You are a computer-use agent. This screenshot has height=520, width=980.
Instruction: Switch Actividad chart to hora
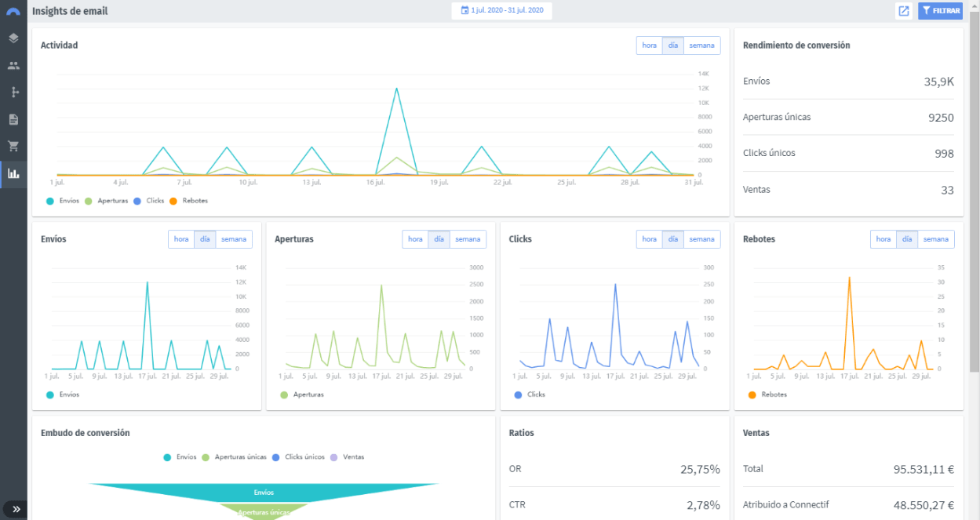click(x=650, y=45)
